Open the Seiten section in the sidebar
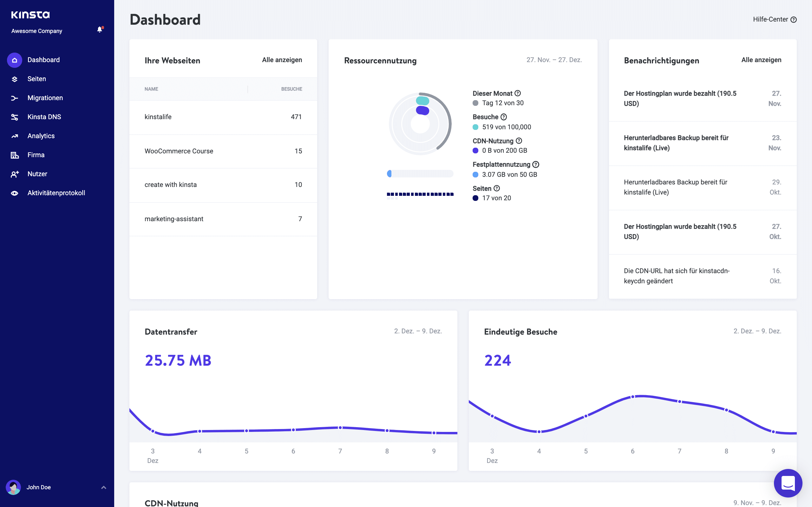 (36, 79)
